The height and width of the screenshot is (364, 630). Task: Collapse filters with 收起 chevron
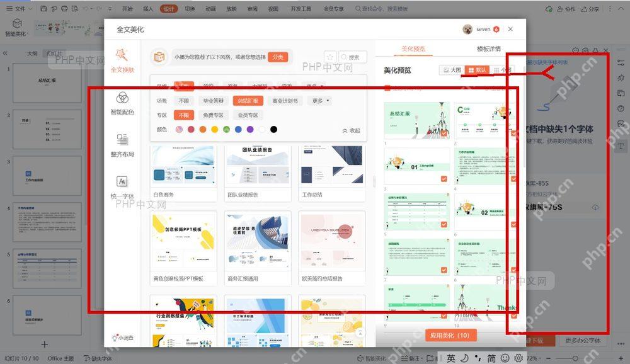351,130
